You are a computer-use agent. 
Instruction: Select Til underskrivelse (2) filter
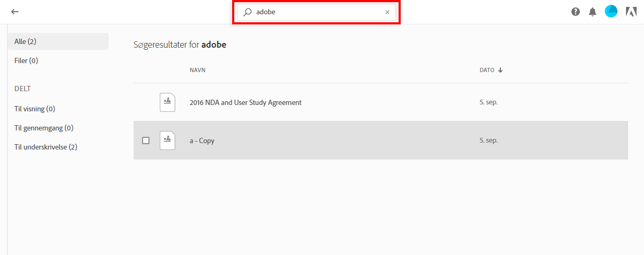46,147
